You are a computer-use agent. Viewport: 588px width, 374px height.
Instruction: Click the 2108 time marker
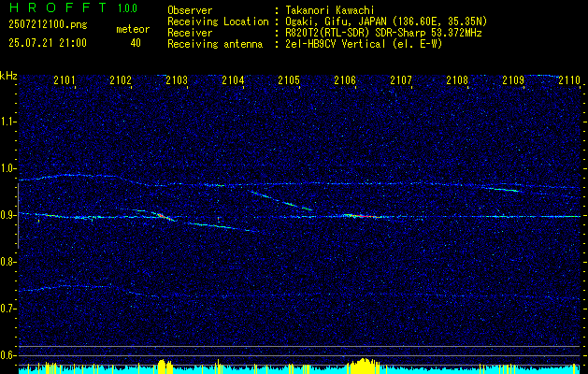(457, 80)
